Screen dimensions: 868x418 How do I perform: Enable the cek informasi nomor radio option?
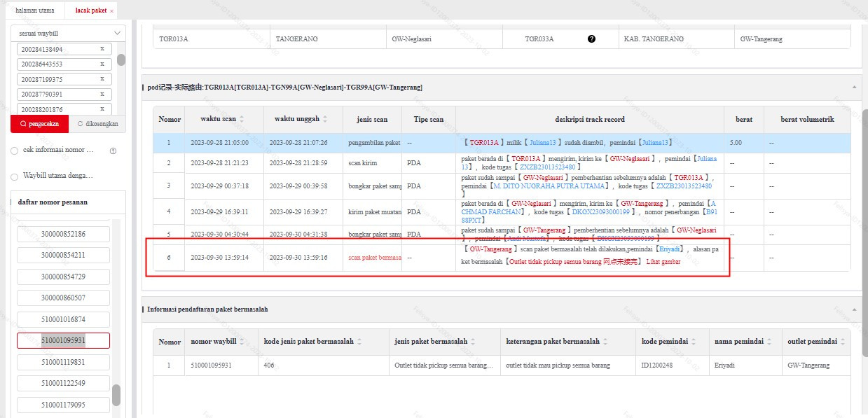tap(15, 151)
